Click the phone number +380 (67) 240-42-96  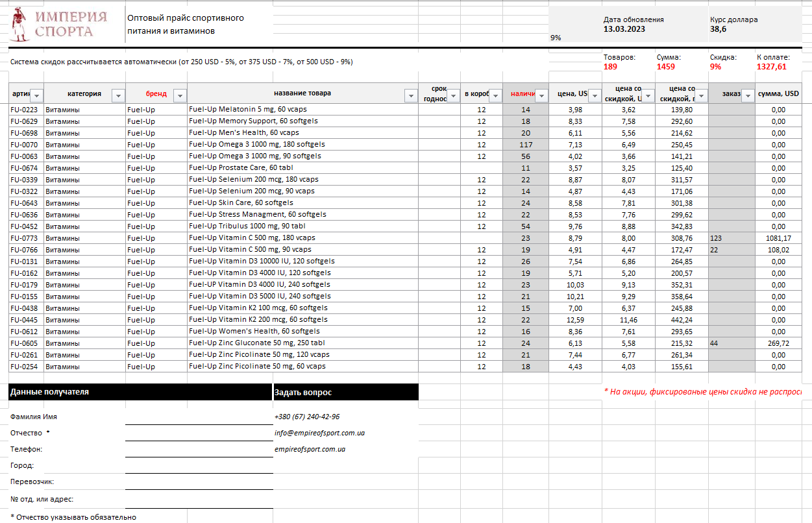[x=307, y=417]
